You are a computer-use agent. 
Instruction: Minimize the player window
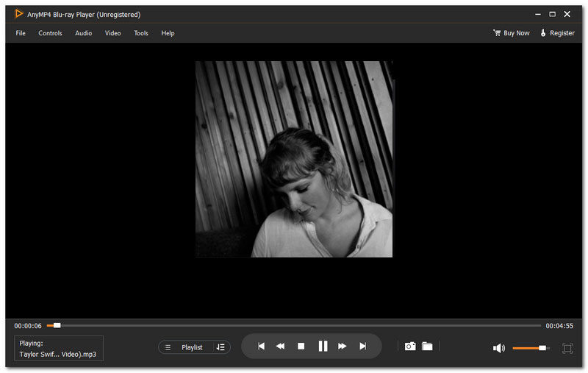pos(538,14)
